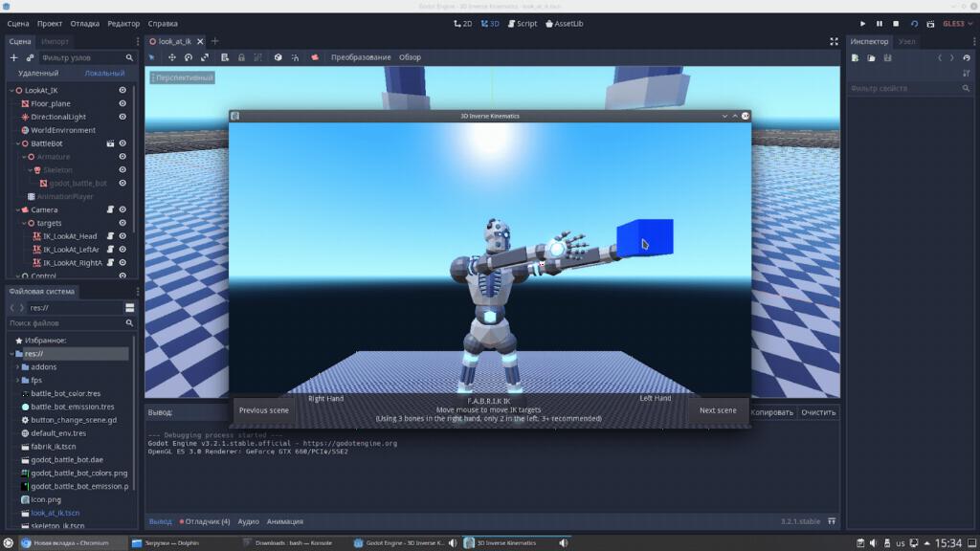Activate the Scale Mode tool
The width and height of the screenshot is (980, 551).
(x=205, y=57)
